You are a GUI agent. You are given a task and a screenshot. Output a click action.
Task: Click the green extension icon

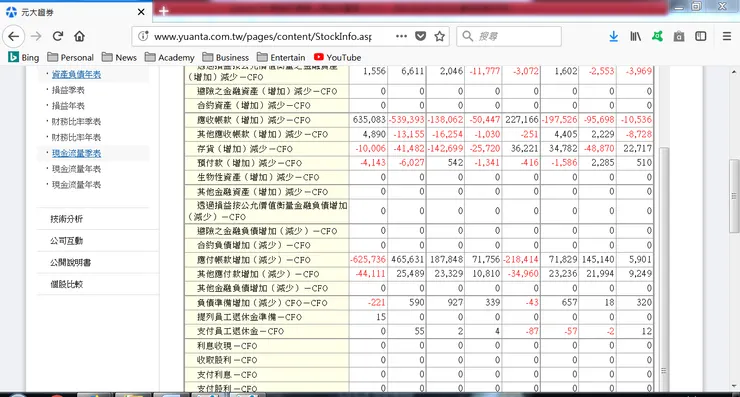coord(657,36)
